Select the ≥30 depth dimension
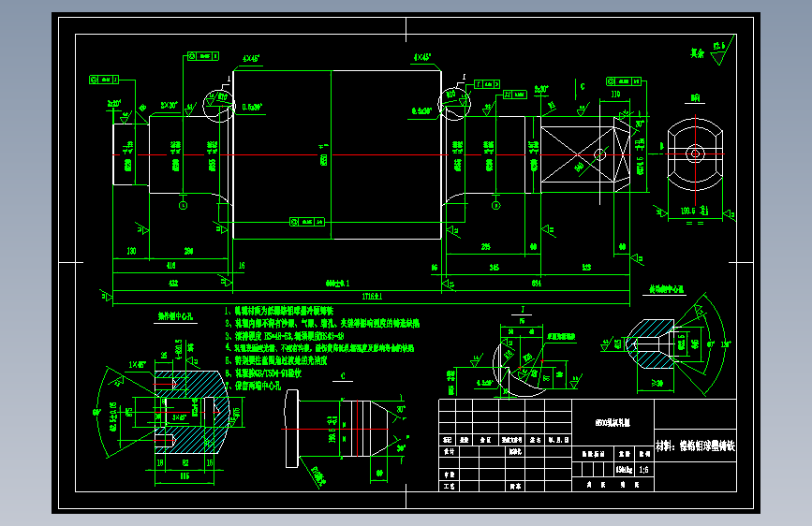The height and width of the screenshot is (526, 812). pyautogui.click(x=657, y=383)
